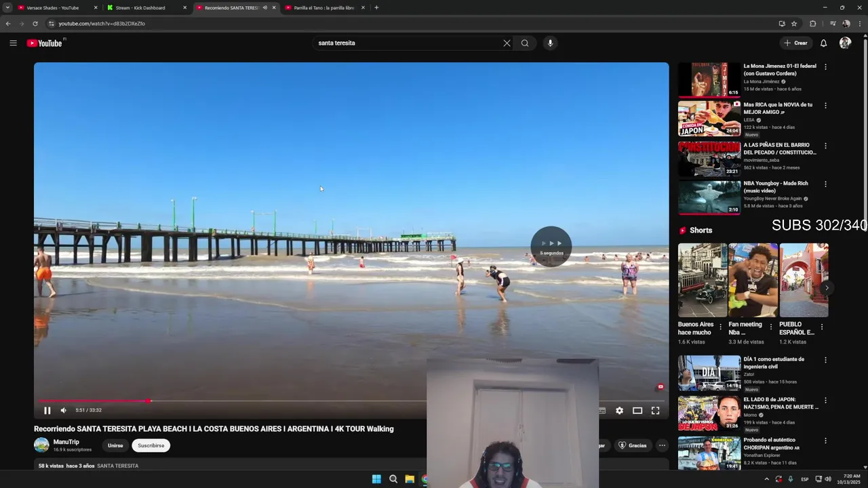Open La Mona Jimenez video thumbnail
The height and width of the screenshot is (488, 868).
(x=709, y=79)
